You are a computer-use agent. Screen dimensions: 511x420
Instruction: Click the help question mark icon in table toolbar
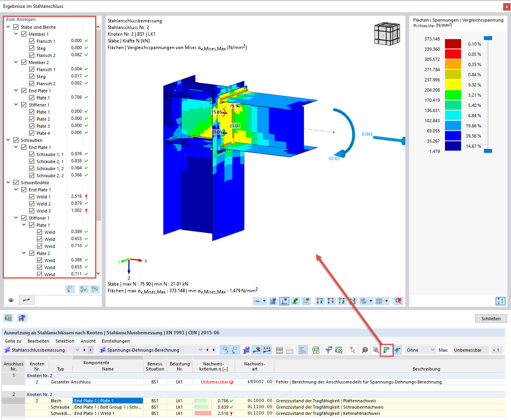tap(365, 350)
